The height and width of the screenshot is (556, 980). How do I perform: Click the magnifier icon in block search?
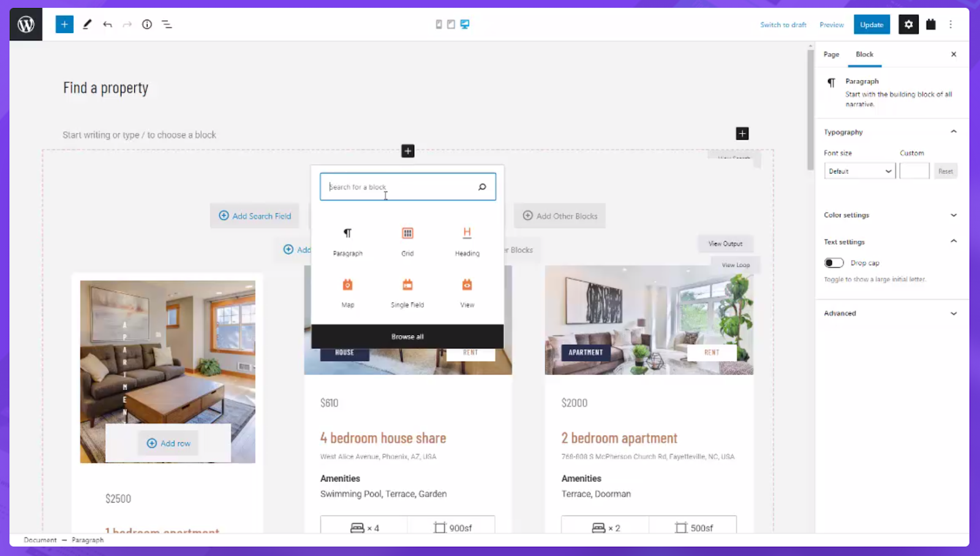coord(482,187)
